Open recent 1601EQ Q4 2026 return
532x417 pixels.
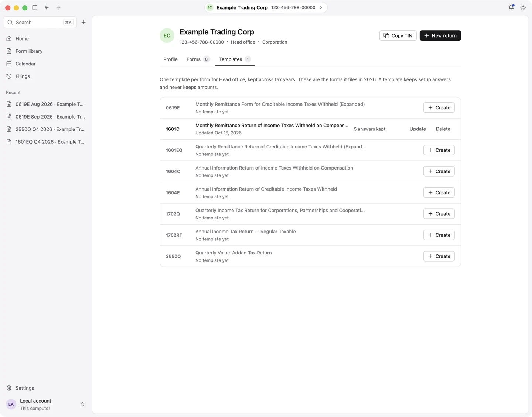[46, 142]
